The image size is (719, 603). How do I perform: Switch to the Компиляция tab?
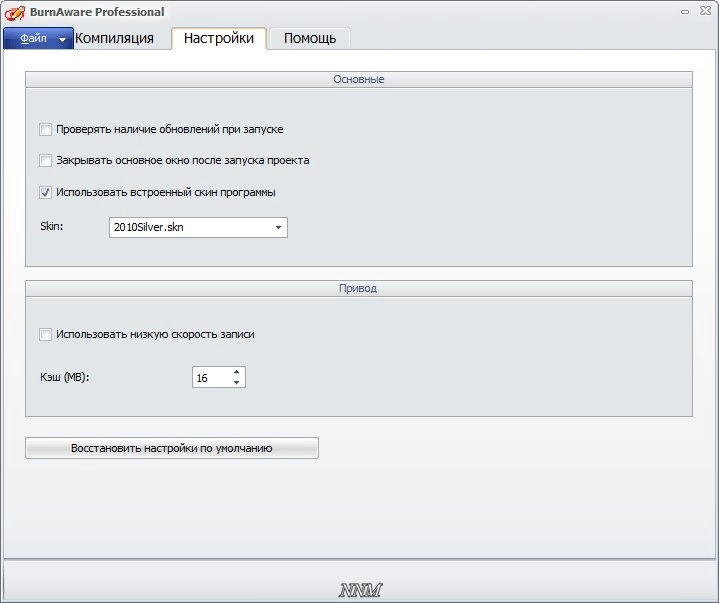tap(114, 38)
